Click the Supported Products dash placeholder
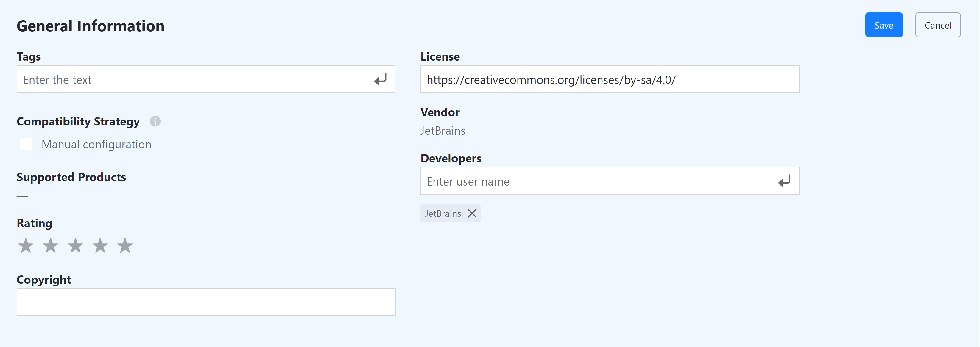 (x=22, y=196)
